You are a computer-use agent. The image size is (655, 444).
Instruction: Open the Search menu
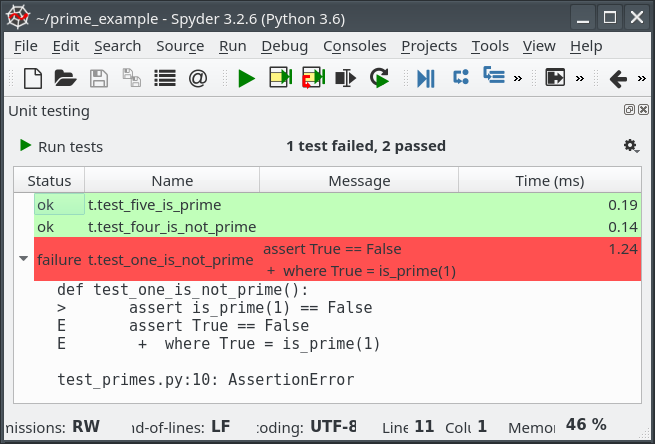(x=117, y=46)
